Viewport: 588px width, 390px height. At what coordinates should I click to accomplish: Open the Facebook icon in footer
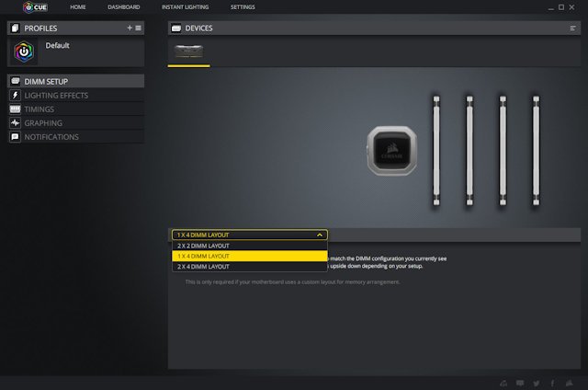pos(552,384)
